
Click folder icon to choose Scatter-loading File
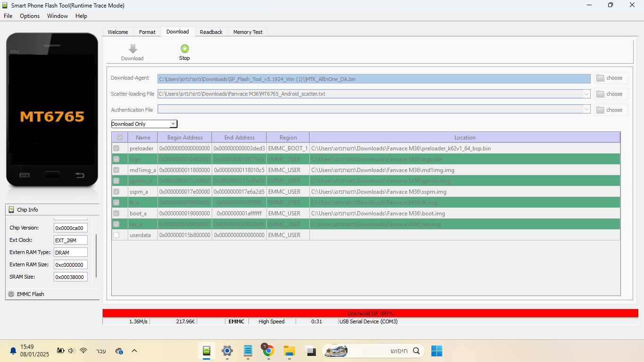[x=600, y=94]
